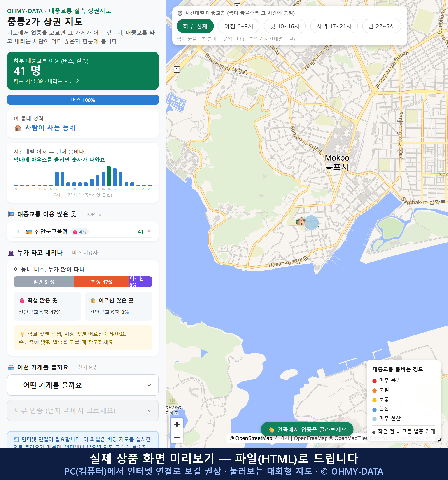This screenshot has height=480, width=448.
Task: Click the elder face icon in 어르신 많은 곳
Action: click(x=93, y=301)
